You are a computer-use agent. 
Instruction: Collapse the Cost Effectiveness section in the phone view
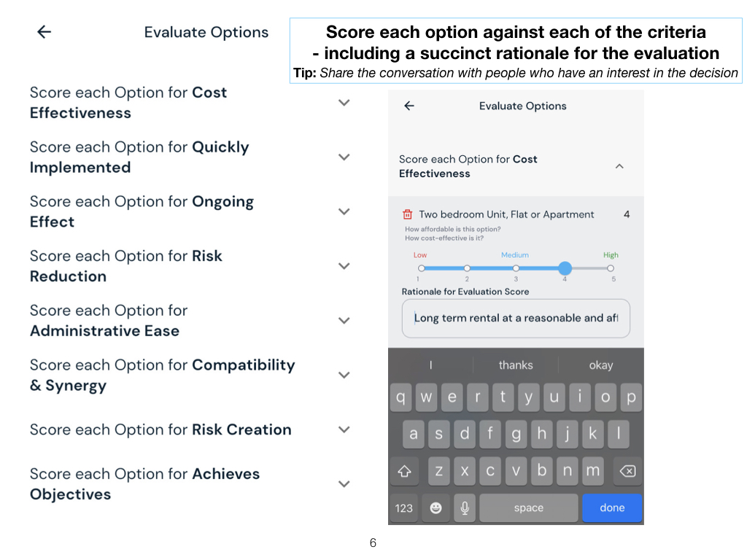(x=619, y=166)
